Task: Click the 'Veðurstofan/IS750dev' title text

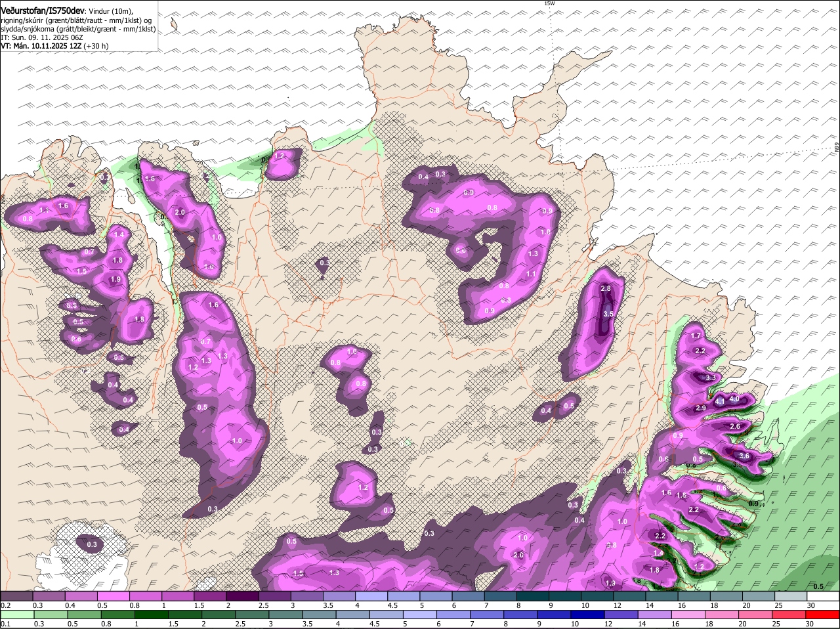Action: pyautogui.click(x=43, y=10)
